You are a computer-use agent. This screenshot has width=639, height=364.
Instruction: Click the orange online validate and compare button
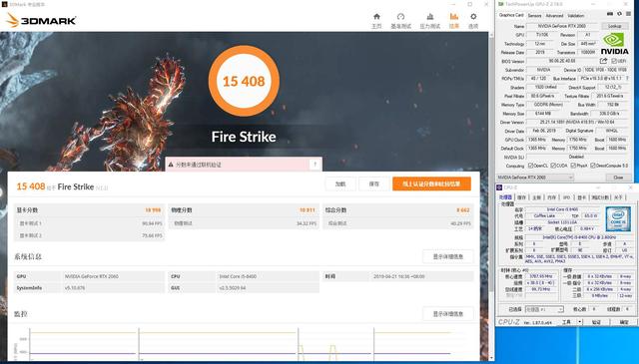pos(431,184)
